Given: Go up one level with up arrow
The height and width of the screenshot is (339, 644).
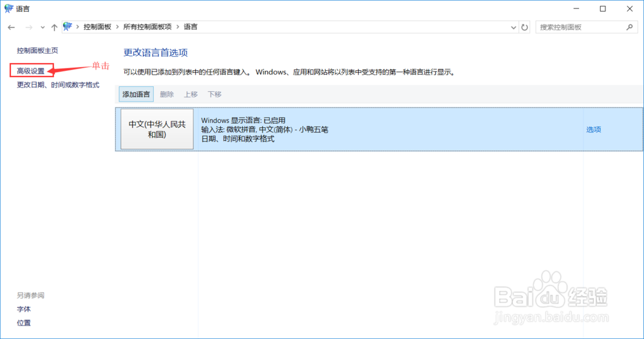Looking at the screenshot, I should tap(54, 28).
